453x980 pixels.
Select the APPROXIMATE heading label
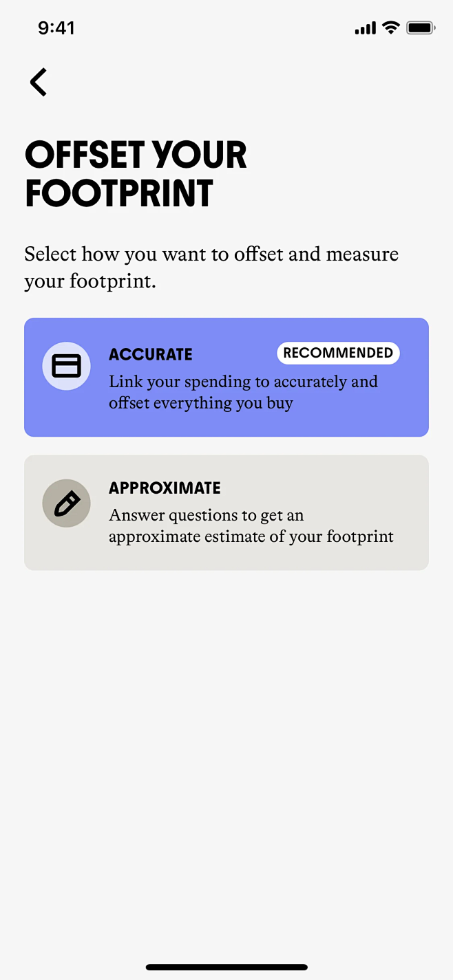(x=165, y=488)
